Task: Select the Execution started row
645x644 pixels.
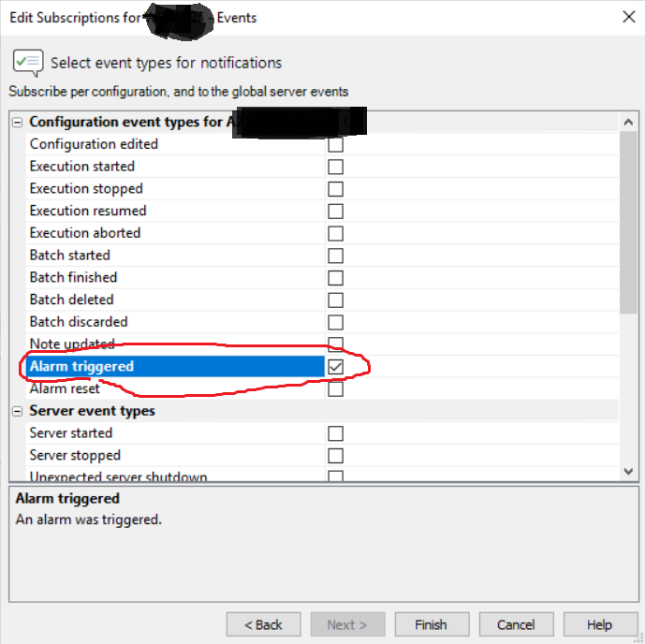Action: (322, 167)
